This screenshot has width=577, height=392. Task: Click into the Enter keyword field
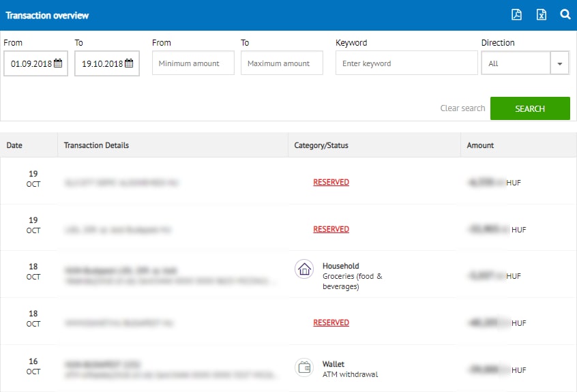click(406, 63)
